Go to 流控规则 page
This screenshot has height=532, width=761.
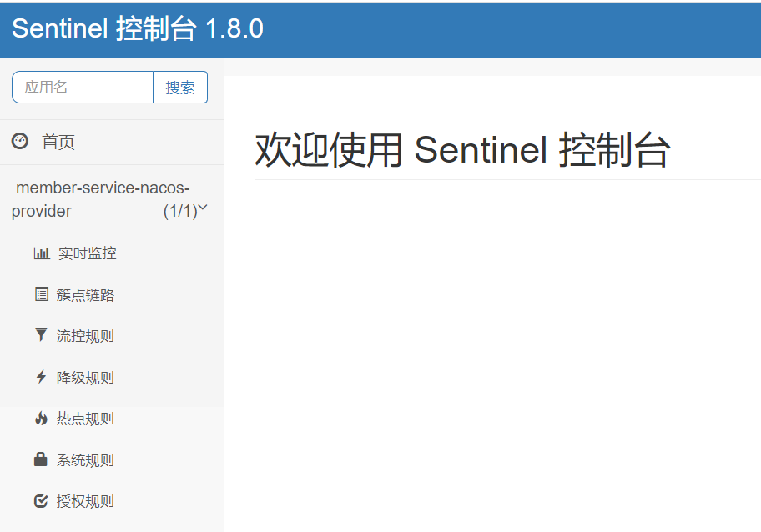click(85, 336)
